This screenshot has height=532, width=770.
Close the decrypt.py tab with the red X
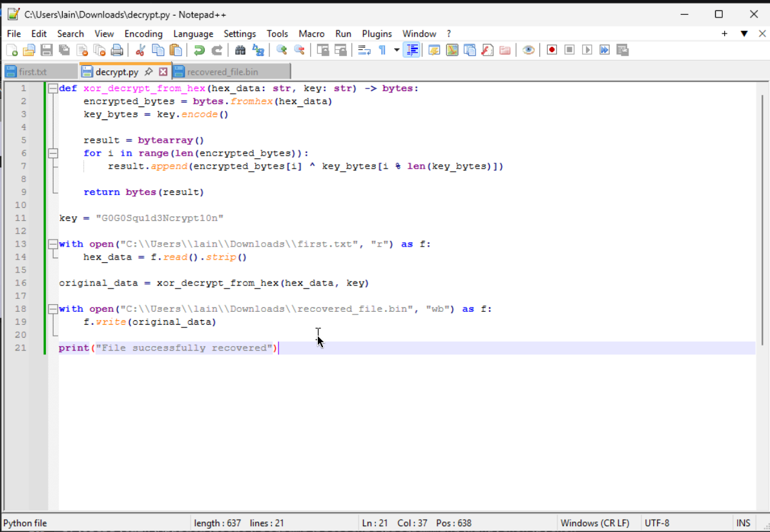tap(163, 72)
